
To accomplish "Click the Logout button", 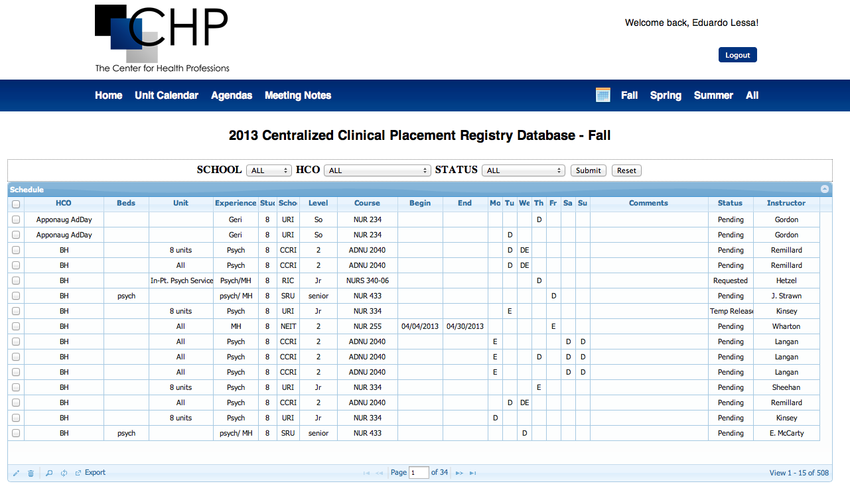I will click(x=737, y=55).
